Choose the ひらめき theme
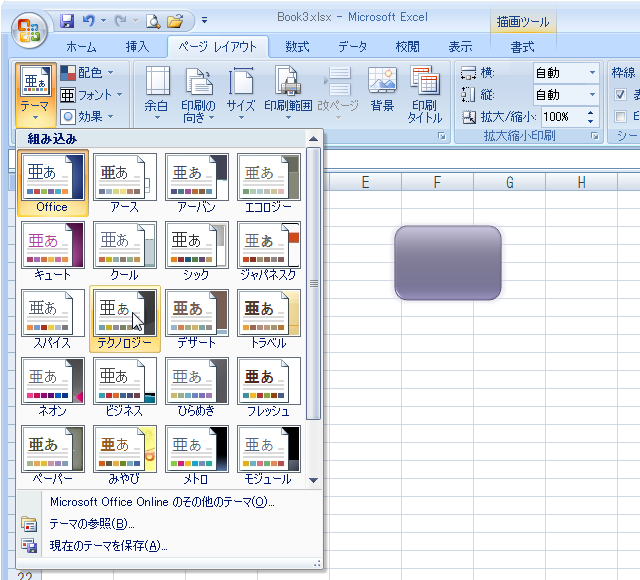This screenshot has width=640, height=580. 196,387
